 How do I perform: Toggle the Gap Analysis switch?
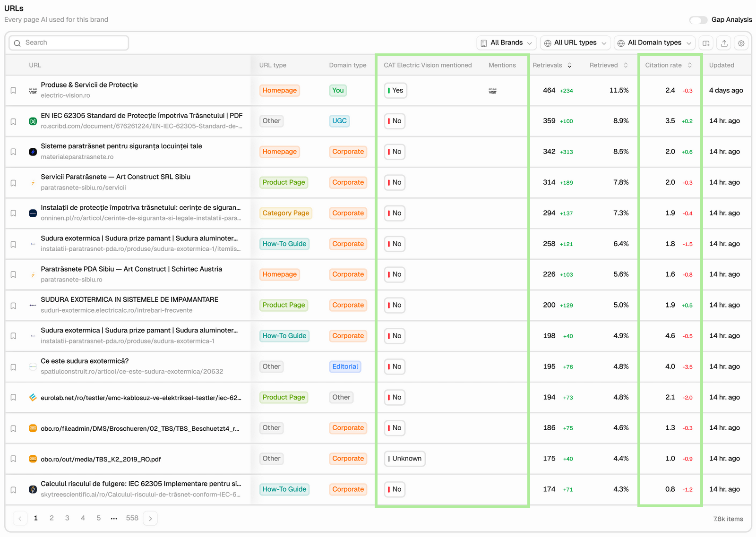pos(698,20)
